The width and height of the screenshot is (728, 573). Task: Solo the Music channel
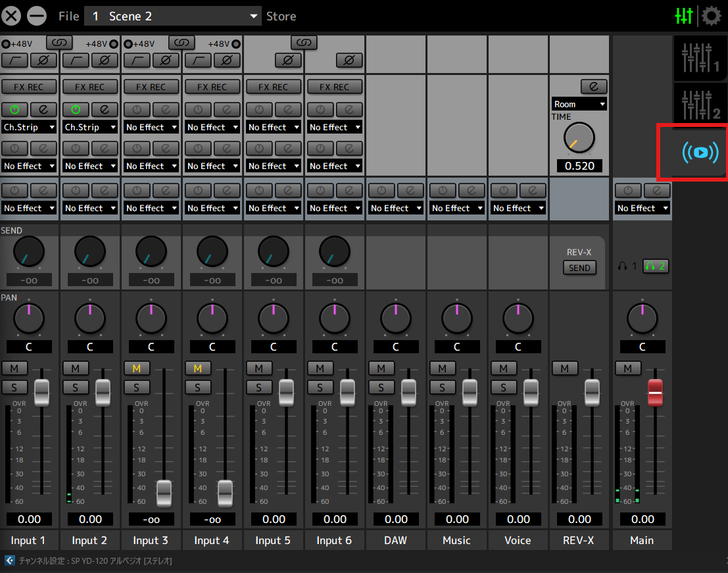(442, 387)
